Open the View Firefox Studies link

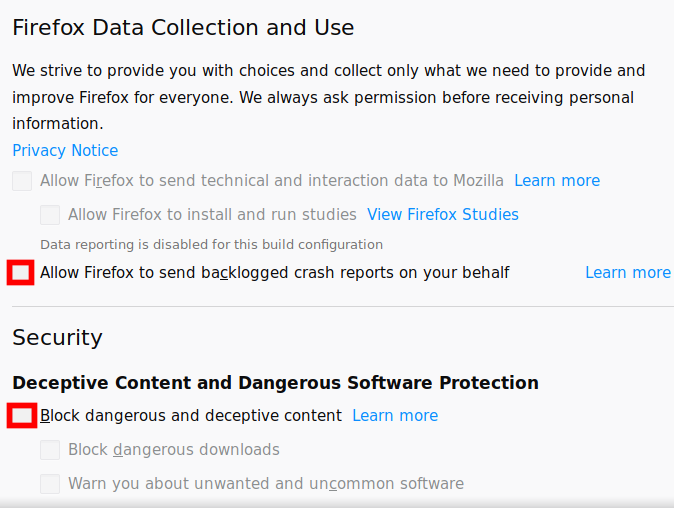click(443, 215)
